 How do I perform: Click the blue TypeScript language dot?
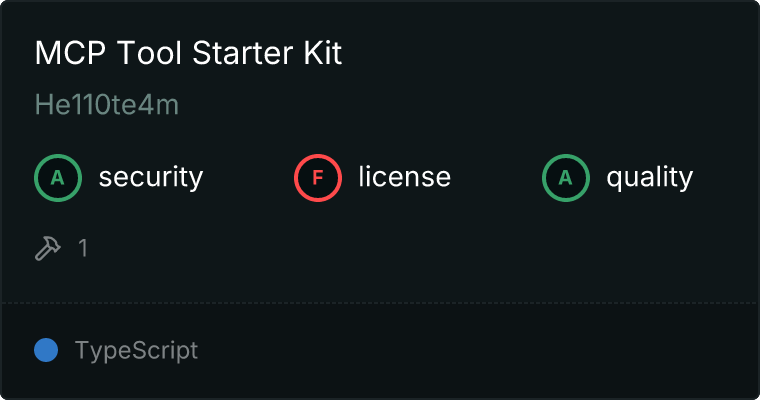pyautogui.click(x=46, y=350)
